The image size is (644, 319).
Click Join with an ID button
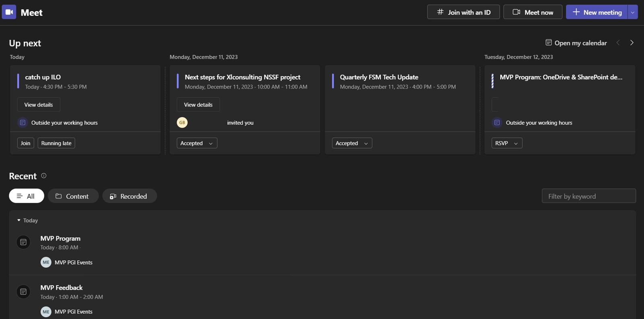[463, 12]
